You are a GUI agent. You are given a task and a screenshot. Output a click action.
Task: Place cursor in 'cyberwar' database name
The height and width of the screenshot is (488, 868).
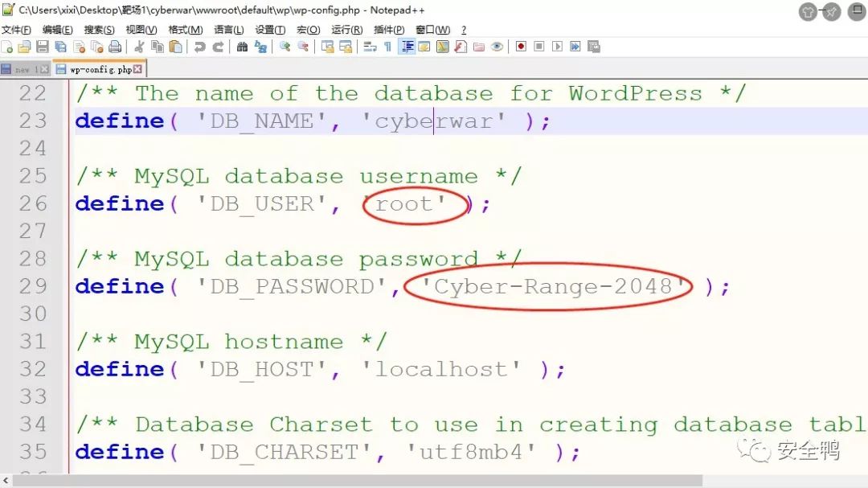[x=433, y=121]
